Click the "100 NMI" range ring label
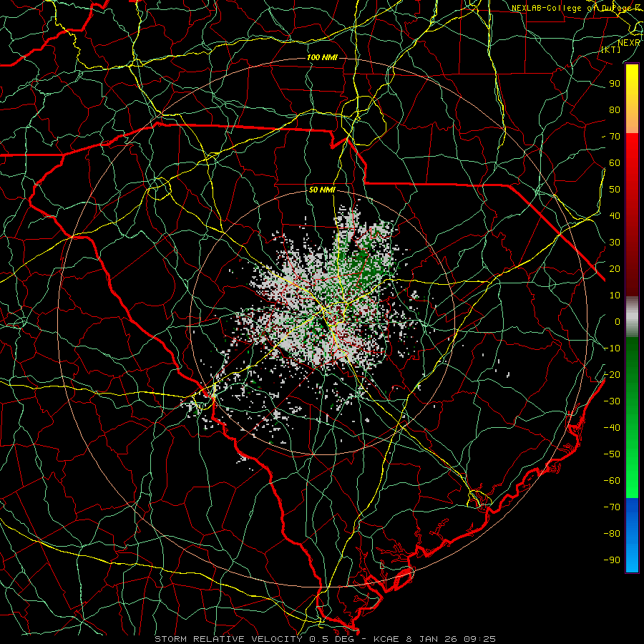644x644 pixels. point(322,57)
